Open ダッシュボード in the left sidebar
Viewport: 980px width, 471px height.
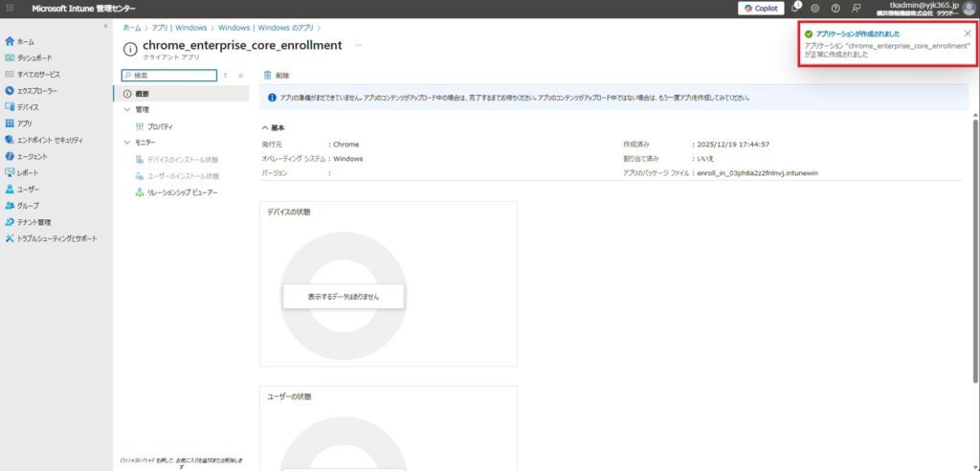35,57
